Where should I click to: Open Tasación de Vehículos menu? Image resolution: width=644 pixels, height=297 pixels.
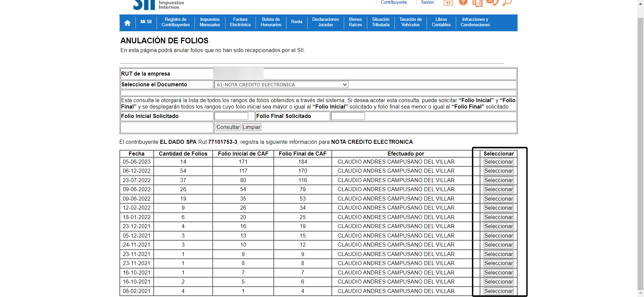[x=411, y=22]
